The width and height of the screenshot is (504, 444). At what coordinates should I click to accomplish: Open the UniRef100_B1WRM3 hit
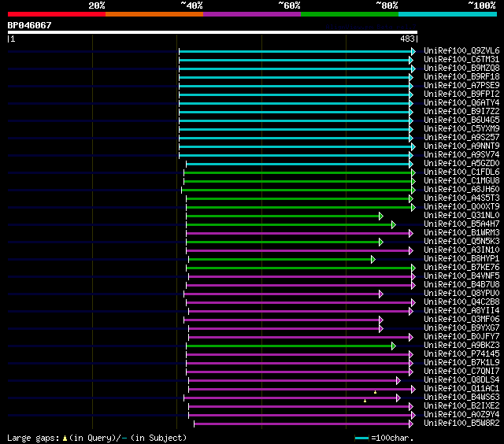coord(461,233)
